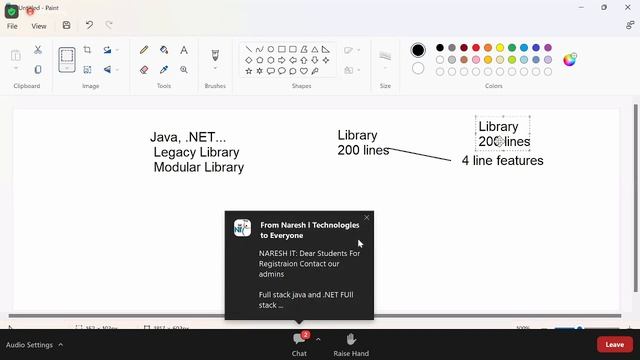Open the Brushes dropdown arrow
This screenshot has height=360, width=640.
coord(215,69)
